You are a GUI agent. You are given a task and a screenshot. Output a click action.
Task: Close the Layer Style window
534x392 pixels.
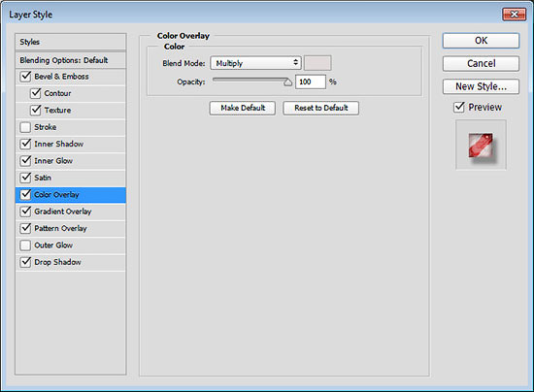514,15
